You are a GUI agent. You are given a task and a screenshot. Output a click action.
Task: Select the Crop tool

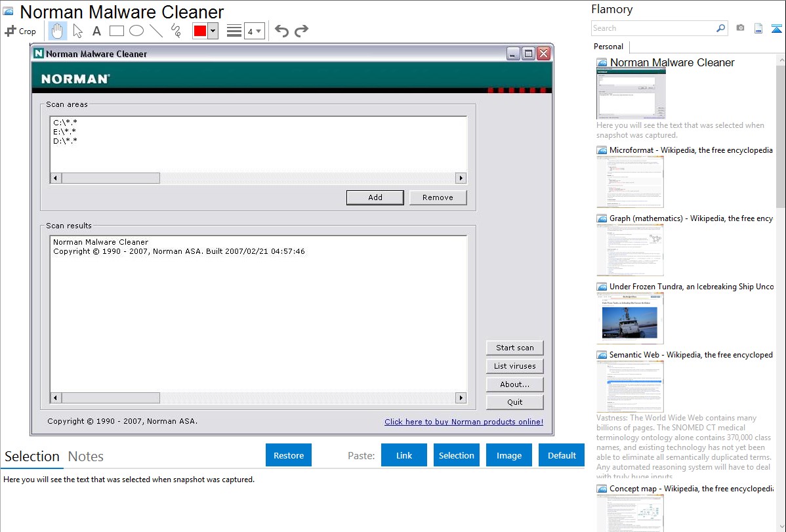click(20, 31)
